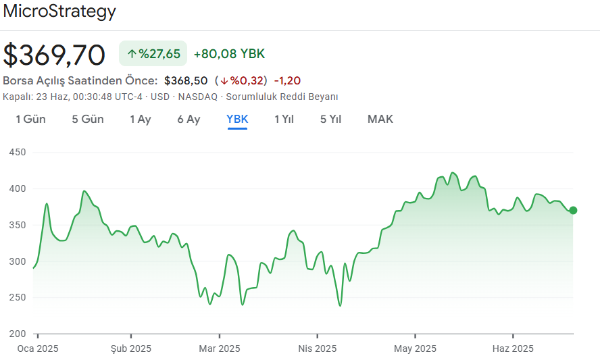This screenshot has width=600, height=364.
Task: Click the green endpoint dot on chart
Action: click(x=573, y=210)
